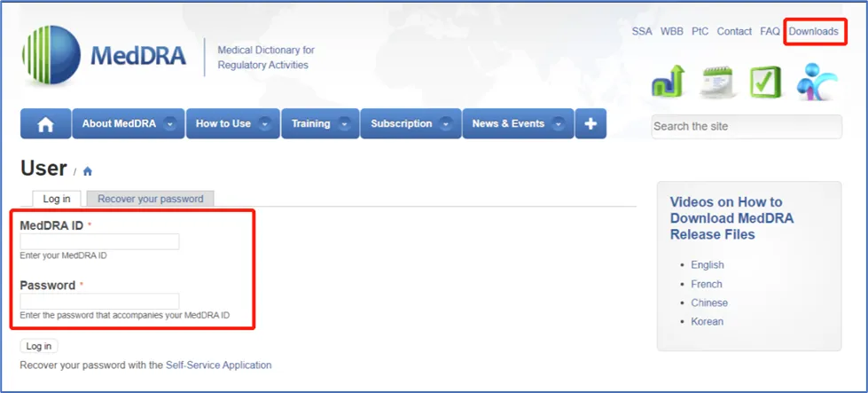Click the plus button in navigation bar
868x393 pixels.
pyautogui.click(x=590, y=123)
